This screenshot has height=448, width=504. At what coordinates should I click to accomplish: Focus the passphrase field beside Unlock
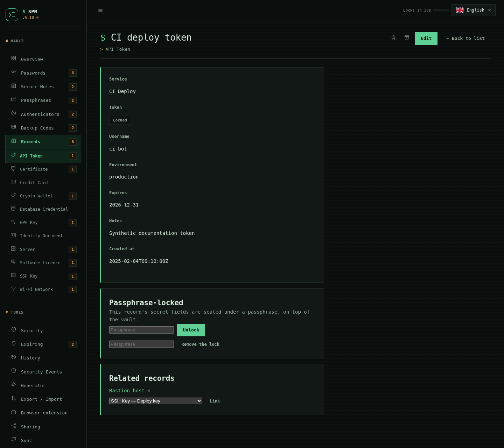tap(141, 330)
